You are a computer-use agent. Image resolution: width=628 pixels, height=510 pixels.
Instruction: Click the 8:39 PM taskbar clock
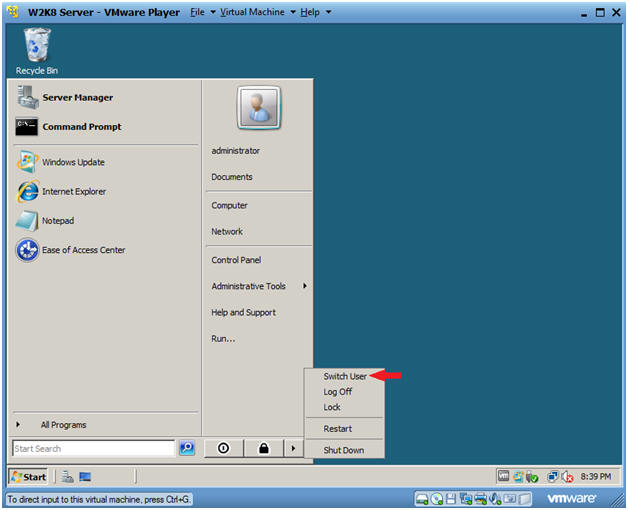point(595,476)
